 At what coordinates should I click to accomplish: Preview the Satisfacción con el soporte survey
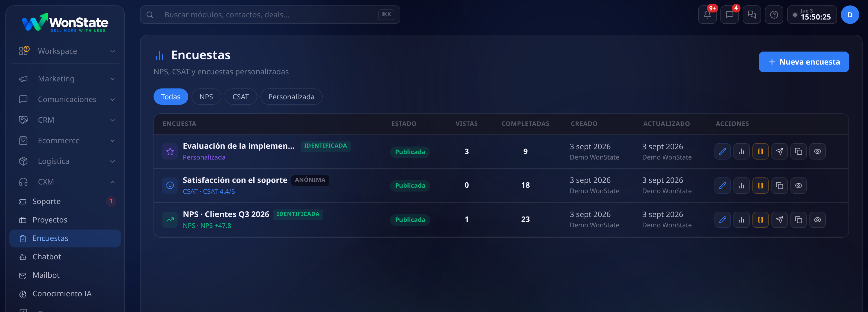click(799, 186)
